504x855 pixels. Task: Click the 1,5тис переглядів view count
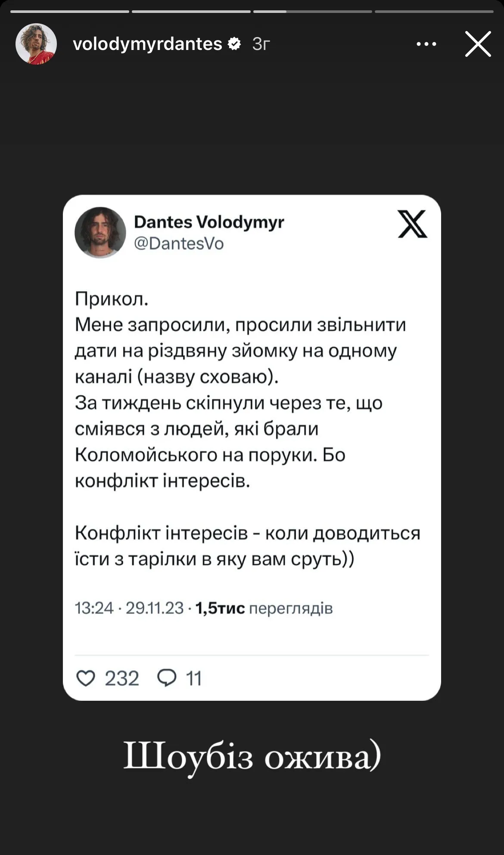264,608
